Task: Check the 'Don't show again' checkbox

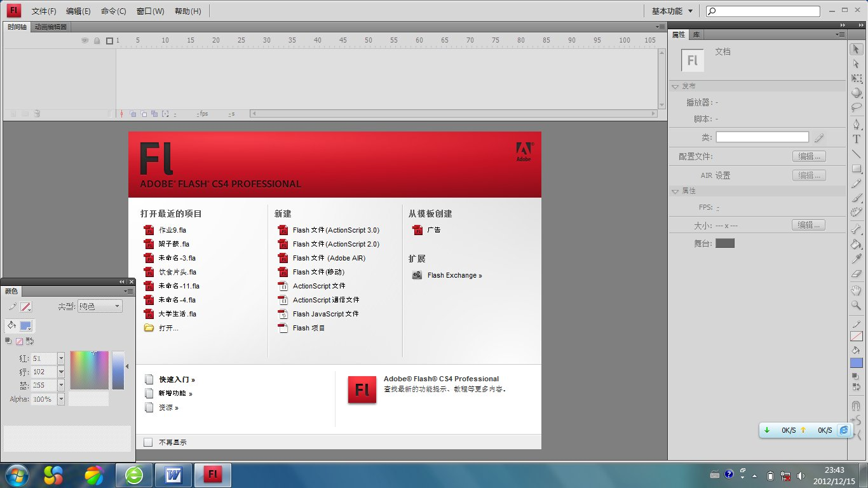Action: [x=148, y=442]
